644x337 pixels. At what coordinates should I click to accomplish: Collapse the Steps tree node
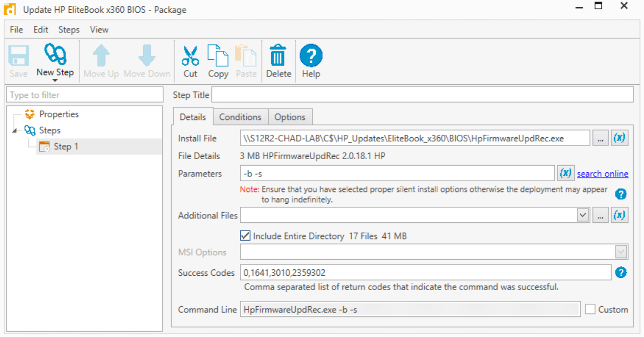[x=15, y=131]
